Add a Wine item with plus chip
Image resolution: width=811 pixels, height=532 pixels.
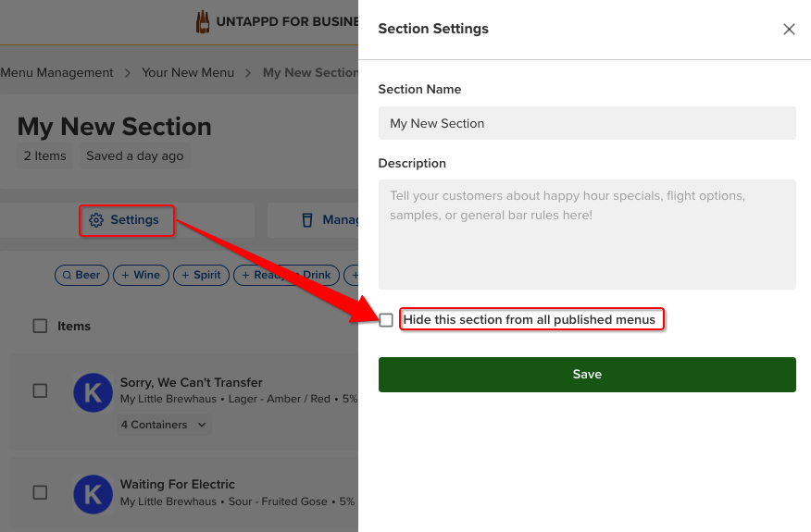pyautogui.click(x=138, y=275)
